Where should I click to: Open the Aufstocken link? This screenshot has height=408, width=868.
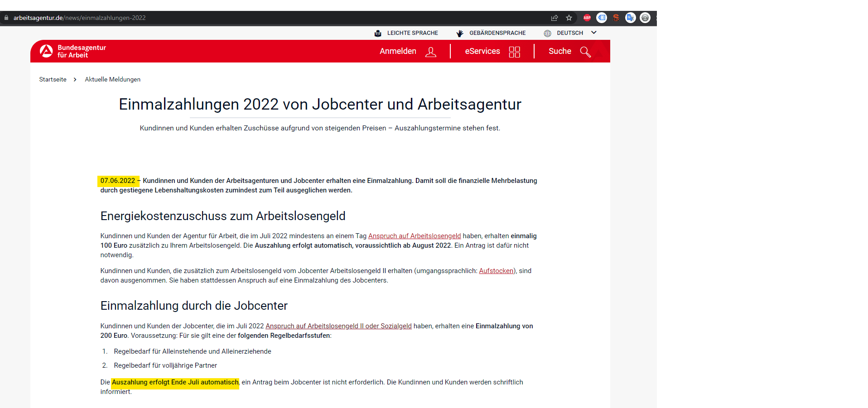pos(496,271)
